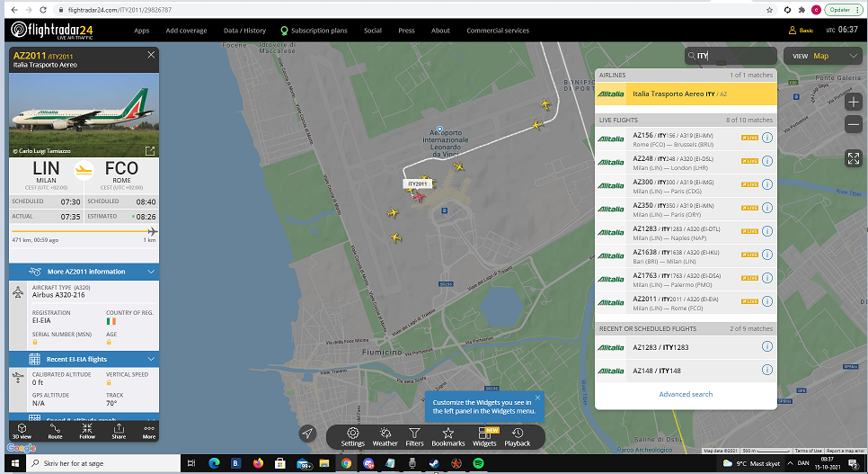Show info for flight AZ2011 in results
Screen dimensions: 868x474
pos(767,301)
